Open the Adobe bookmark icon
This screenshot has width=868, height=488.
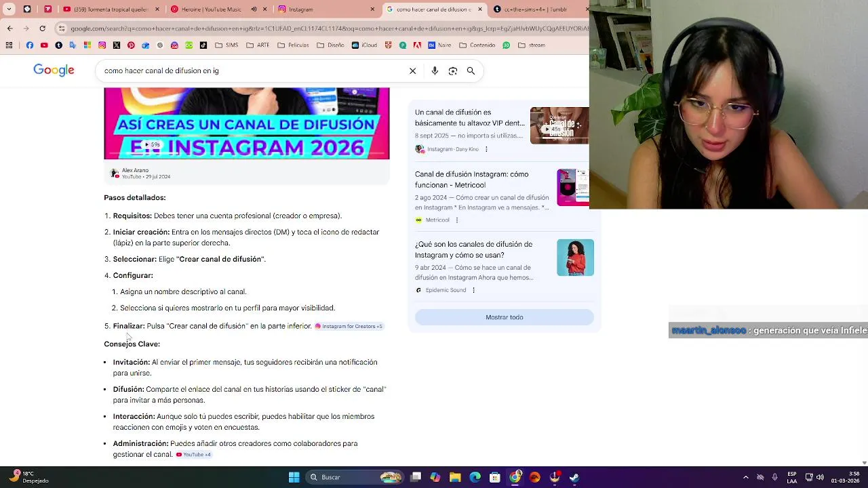417,45
